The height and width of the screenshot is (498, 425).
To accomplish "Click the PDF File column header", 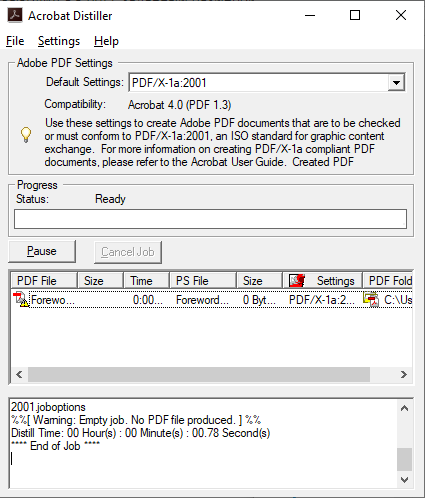I will [44, 281].
